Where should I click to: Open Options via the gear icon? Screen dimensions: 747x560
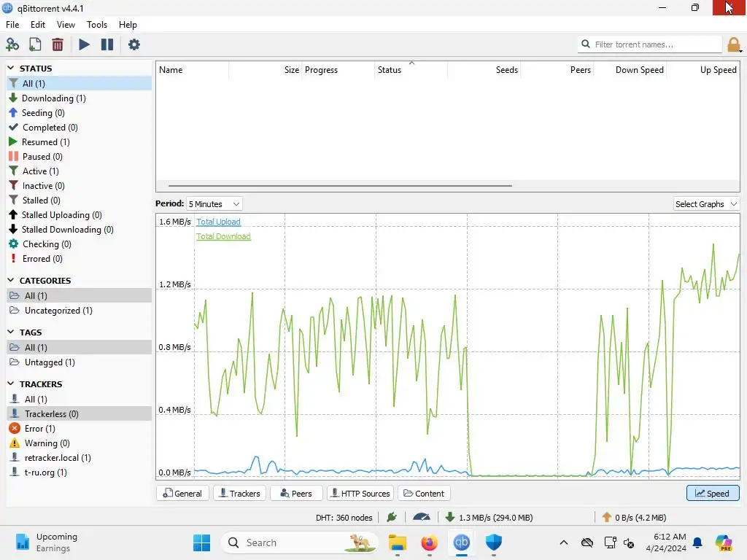tap(134, 44)
